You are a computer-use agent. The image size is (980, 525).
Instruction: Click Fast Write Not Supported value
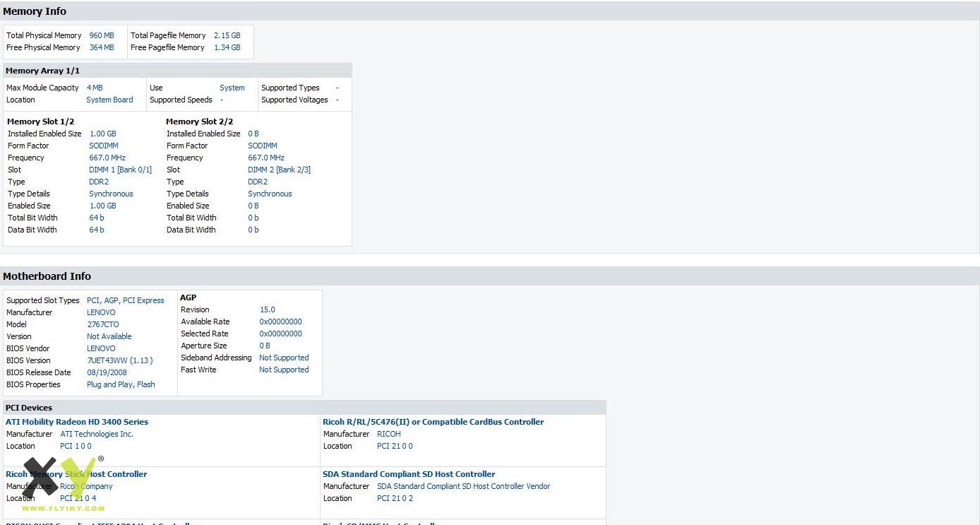click(x=284, y=370)
